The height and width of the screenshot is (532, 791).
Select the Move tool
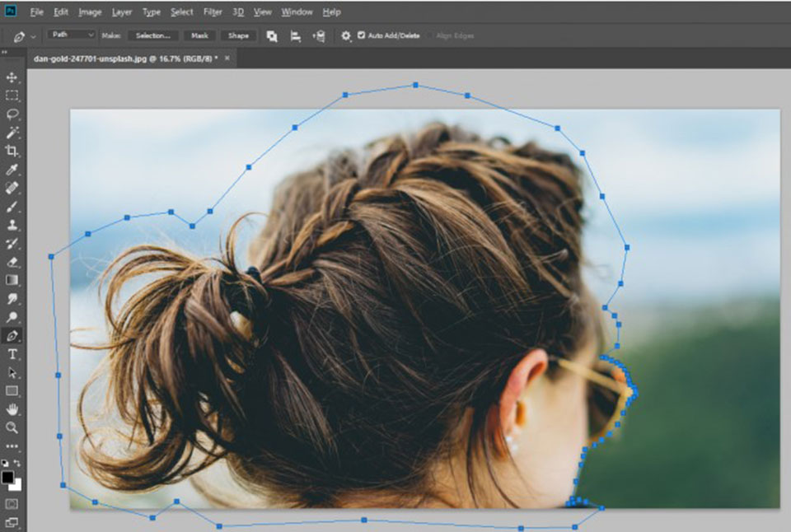12,77
